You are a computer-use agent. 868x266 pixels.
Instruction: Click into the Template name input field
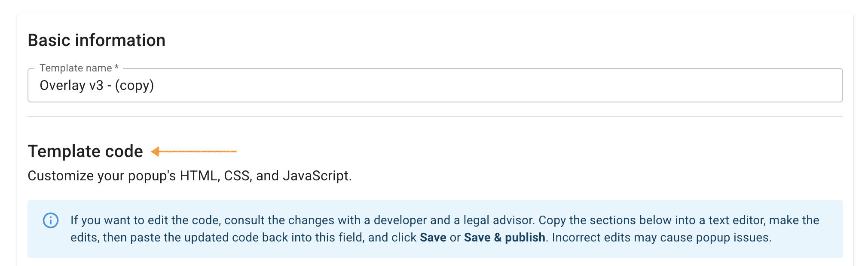[473, 86]
